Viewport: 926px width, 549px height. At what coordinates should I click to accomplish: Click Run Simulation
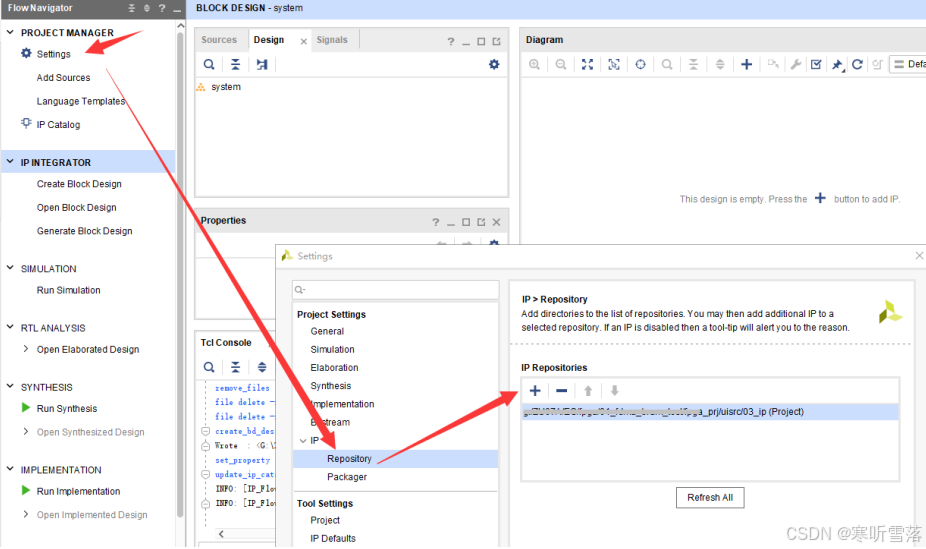[x=69, y=290]
